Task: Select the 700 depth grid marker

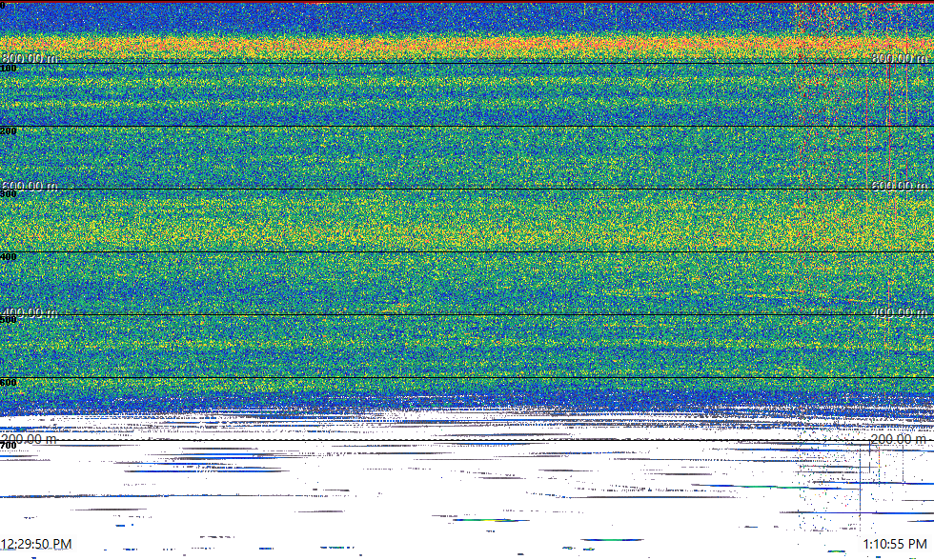Action: (9, 446)
